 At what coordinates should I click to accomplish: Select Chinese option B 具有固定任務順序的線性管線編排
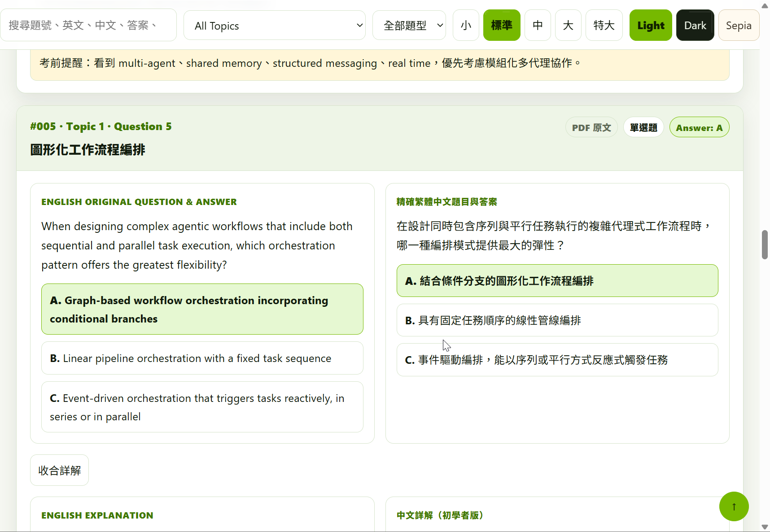pyautogui.click(x=557, y=320)
